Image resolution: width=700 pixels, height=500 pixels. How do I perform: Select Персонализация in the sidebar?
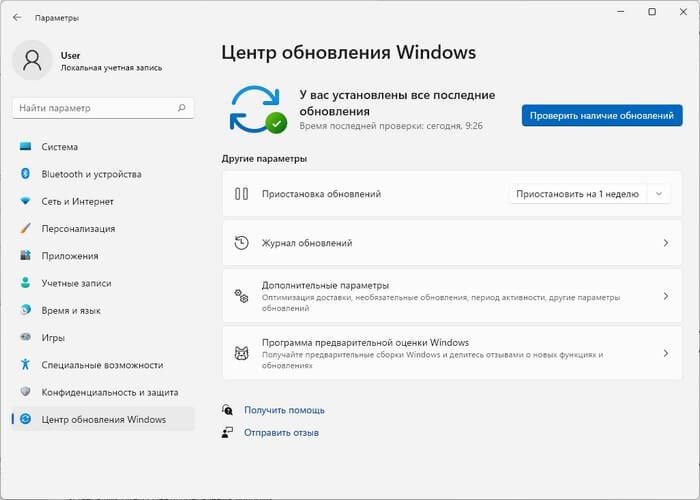point(103,229)
